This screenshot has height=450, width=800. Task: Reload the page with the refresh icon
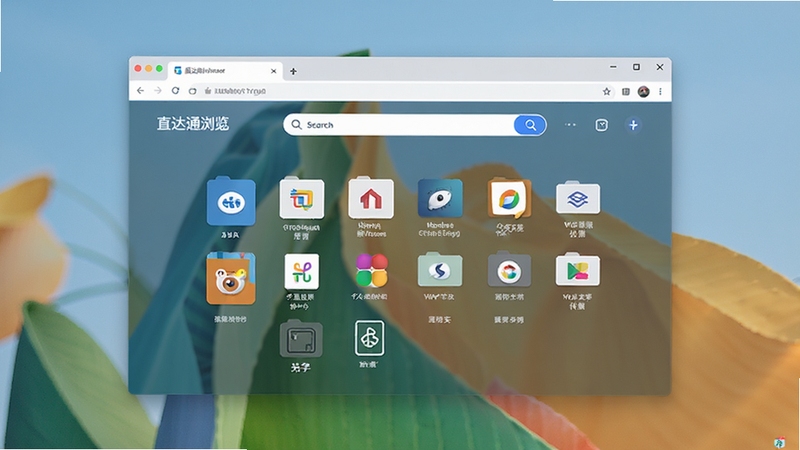click(x=175, y=91)
